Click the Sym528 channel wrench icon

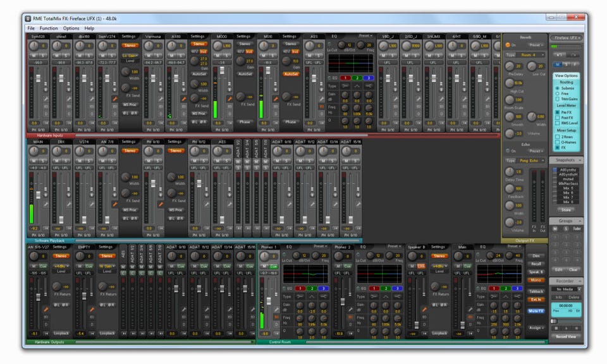[x=46, y=99]
